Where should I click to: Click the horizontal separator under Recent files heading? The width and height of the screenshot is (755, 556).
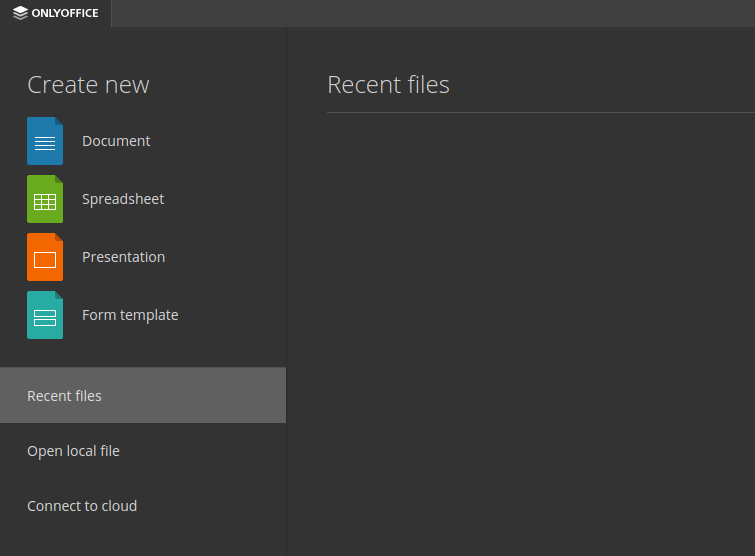[541, 113]
